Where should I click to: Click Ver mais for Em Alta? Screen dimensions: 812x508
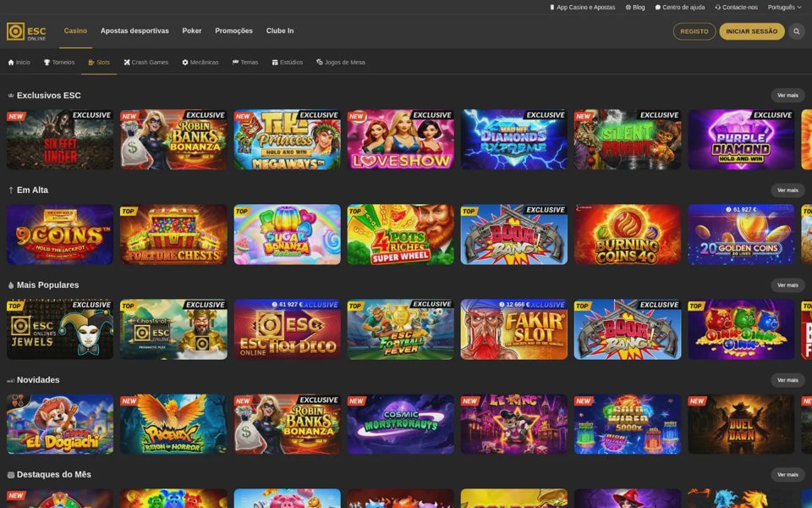click(787, 190)
